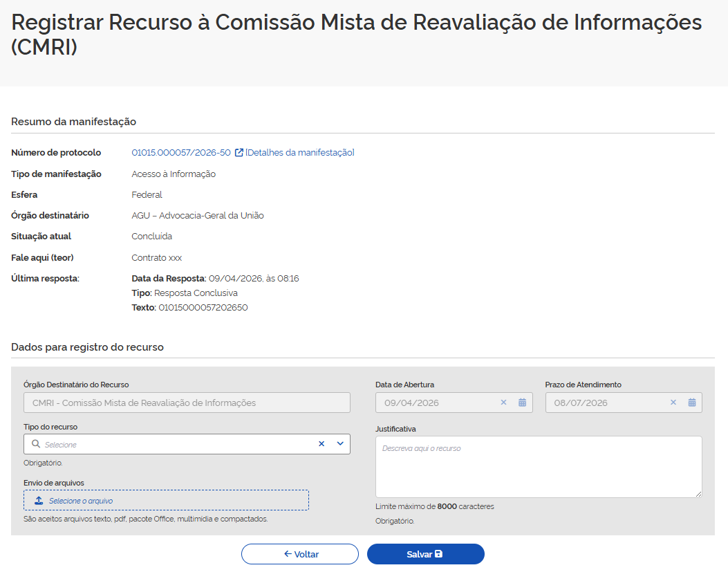Open Detalhes da manifestação link
728x572 pixels.
tap(300, 153)
